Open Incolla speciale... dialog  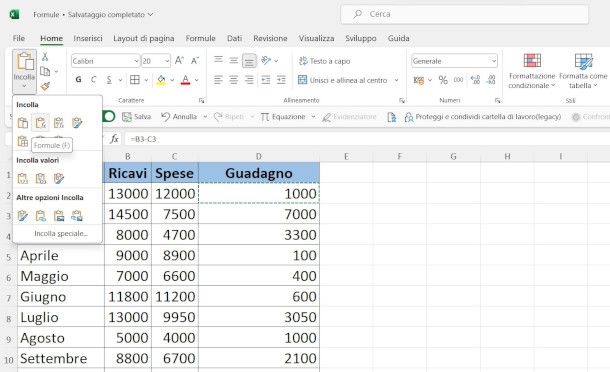tap(61, 233)
